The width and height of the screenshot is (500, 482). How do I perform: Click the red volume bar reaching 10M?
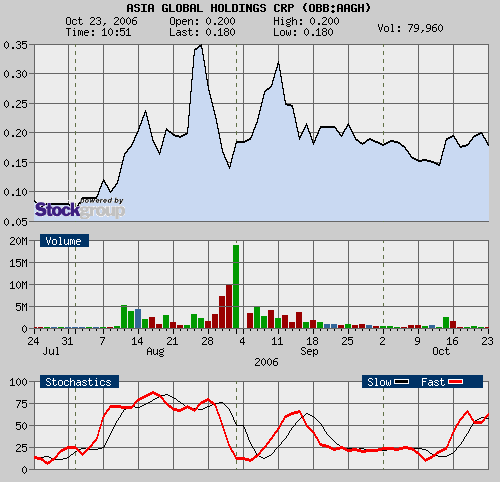(229, 306)
